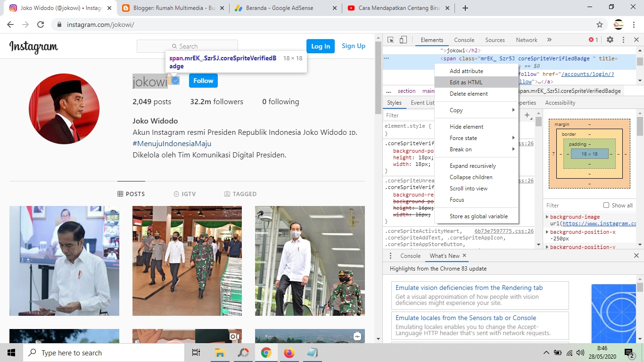The height and width of the screenshot is (362, 644).
Task: Click the Computed pane Filter input
Action: (x=572, y=206)
